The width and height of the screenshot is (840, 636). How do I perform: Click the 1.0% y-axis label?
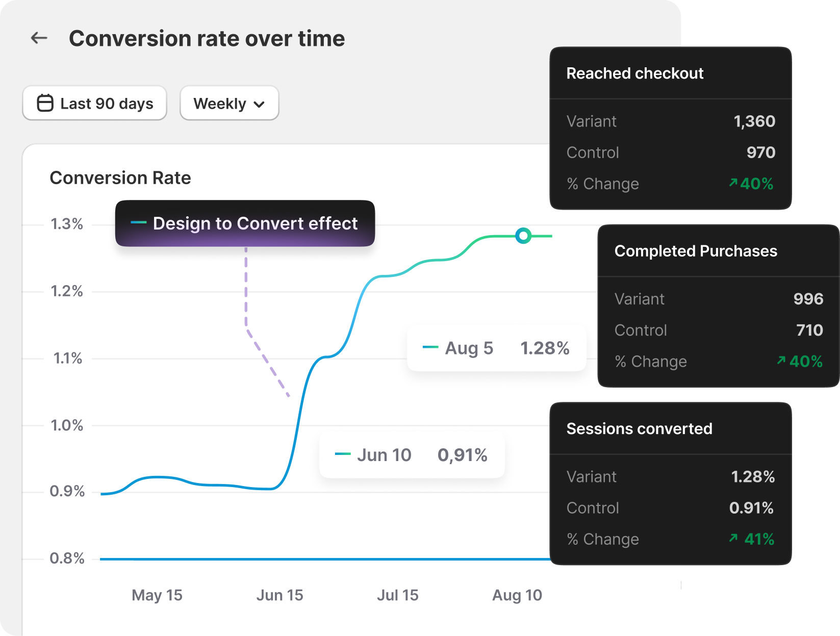click(67, 425)
